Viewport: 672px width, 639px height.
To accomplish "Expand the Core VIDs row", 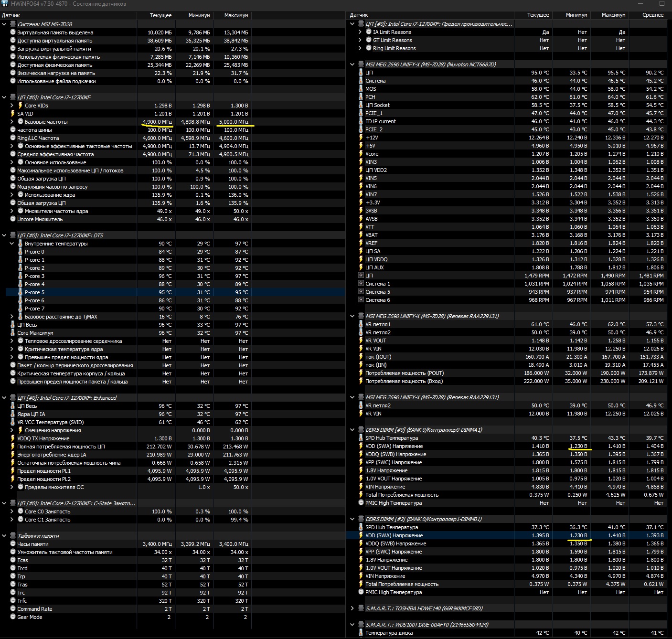I will pyautogui.click(x=12, y=106).
